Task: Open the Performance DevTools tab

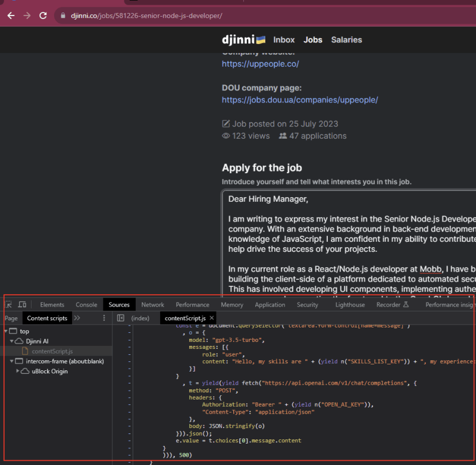Action: click(192, 305)
